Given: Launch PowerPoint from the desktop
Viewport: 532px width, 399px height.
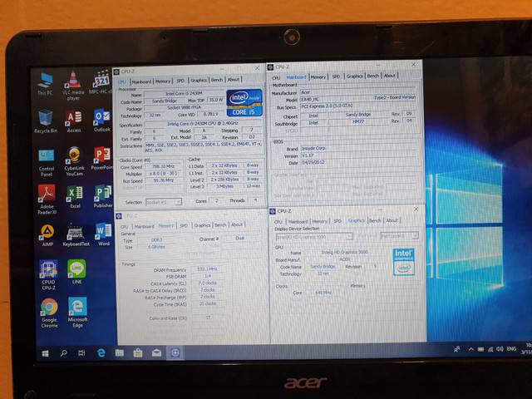Looking at the screenshot, I should pos(101,158).
